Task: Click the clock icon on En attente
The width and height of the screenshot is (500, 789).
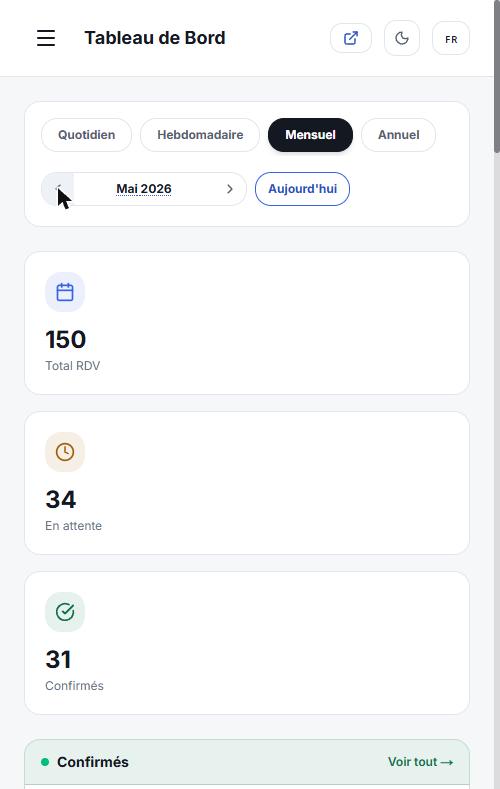Action: [x=65, y=452]
